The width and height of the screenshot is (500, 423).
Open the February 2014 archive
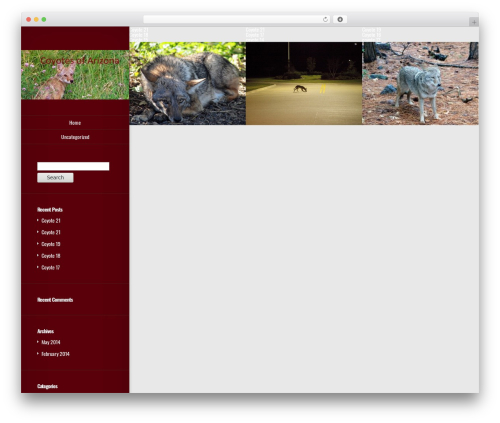[x=55, y=354]
